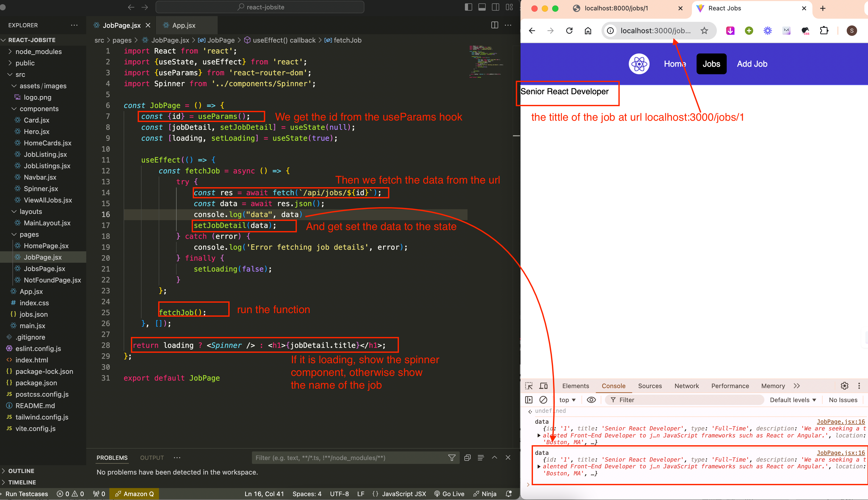Open notifications bell in status bar
The height and width of the screenshot is (500, 868).
point(509,494)
